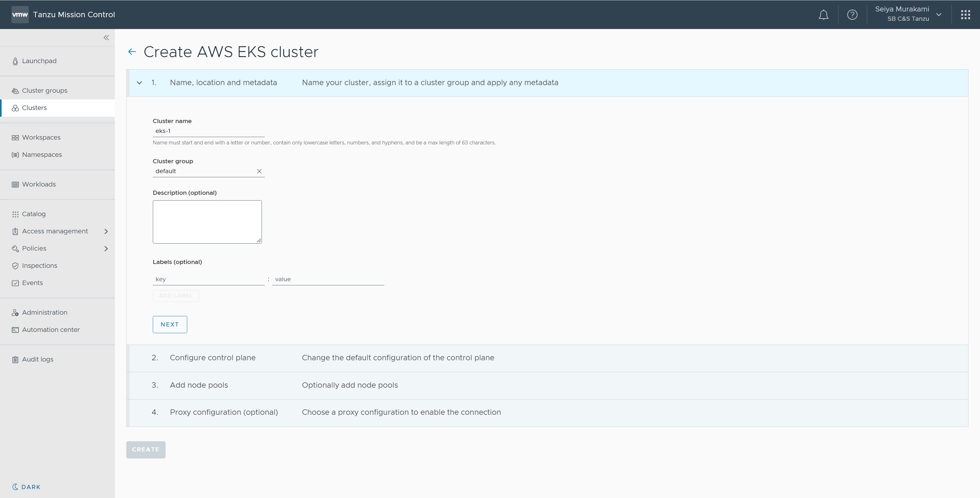This screenshot has height=498, width=980.
Task: Click the Audit logs clipboard icon
Action: coord(15,360)
